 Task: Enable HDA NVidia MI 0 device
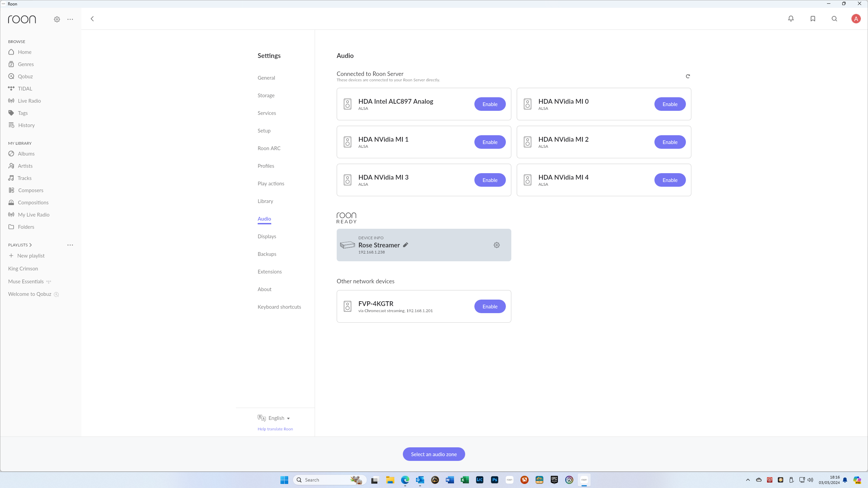tap(670, 104)
